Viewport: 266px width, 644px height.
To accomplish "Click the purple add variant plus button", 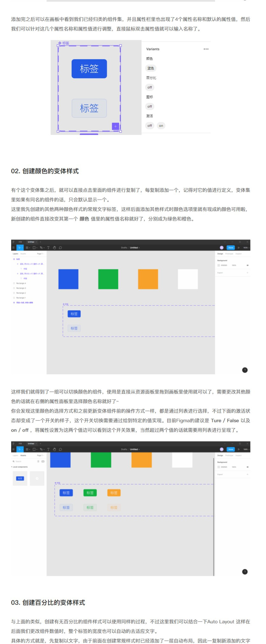I will [x=115, y=126].
